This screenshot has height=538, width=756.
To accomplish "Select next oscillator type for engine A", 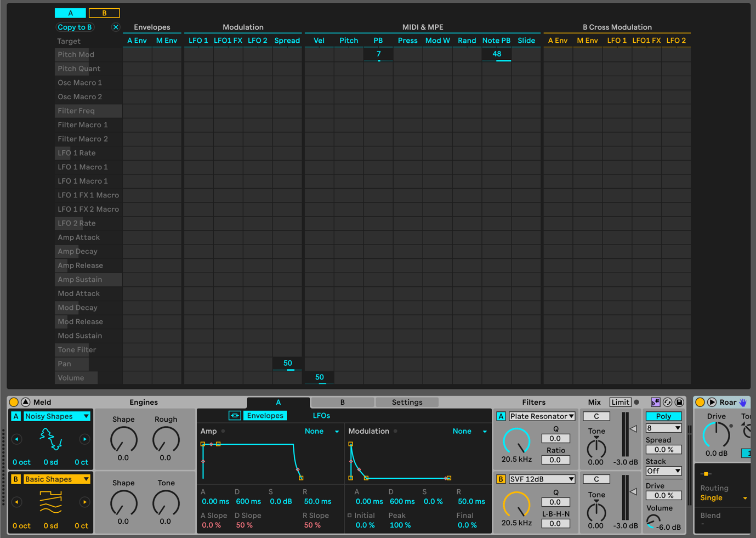I will point(84,439).
